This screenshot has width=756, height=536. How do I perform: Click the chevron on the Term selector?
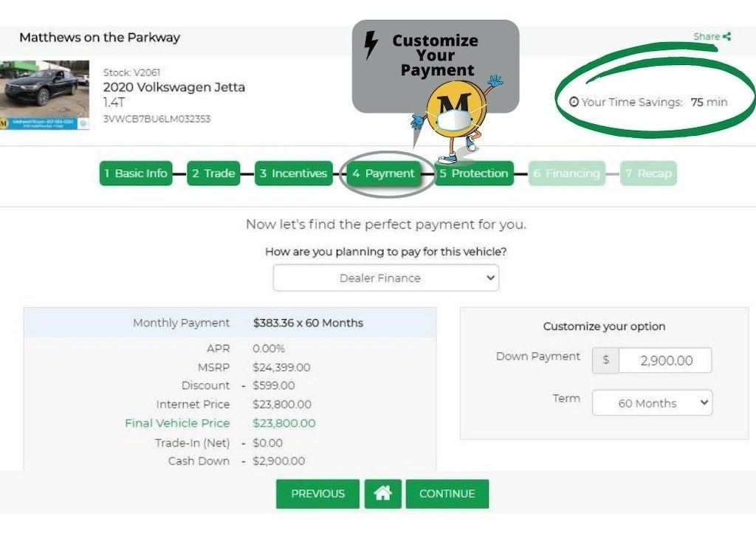[x=703, y=403]
